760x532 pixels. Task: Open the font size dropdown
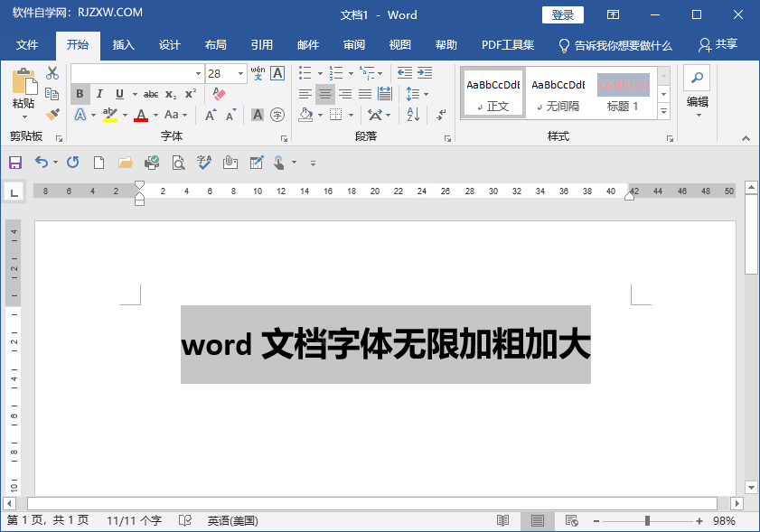click(x=240, y=73)
